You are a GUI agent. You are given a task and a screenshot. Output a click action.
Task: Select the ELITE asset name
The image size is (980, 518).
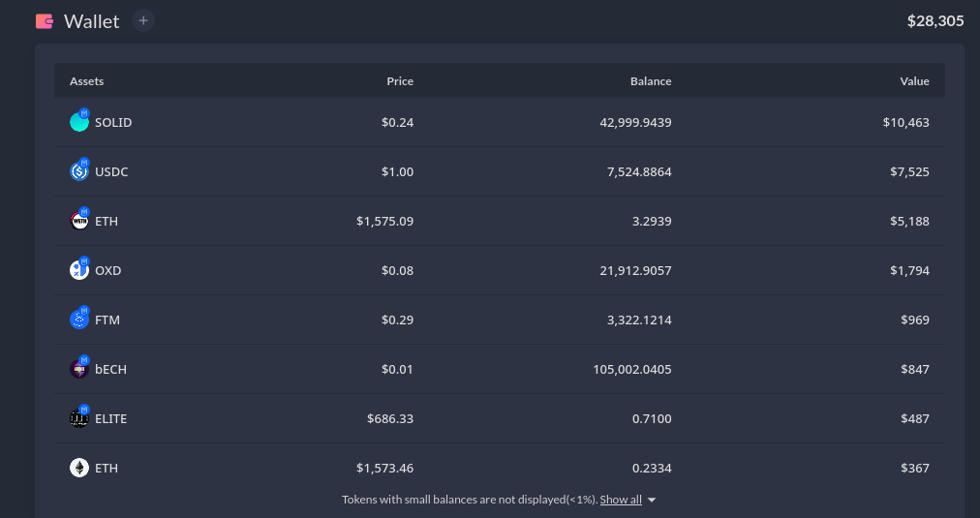coord(110,418)
